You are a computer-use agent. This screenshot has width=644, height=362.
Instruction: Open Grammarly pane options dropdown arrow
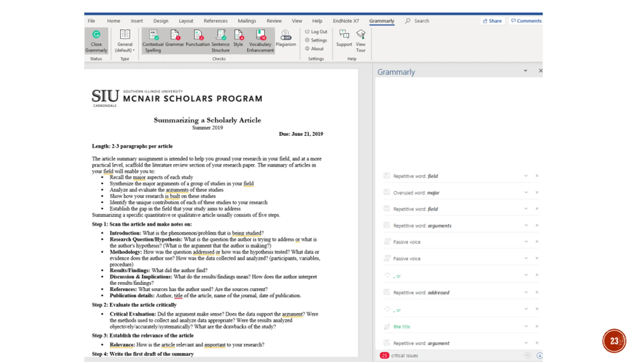525,71
